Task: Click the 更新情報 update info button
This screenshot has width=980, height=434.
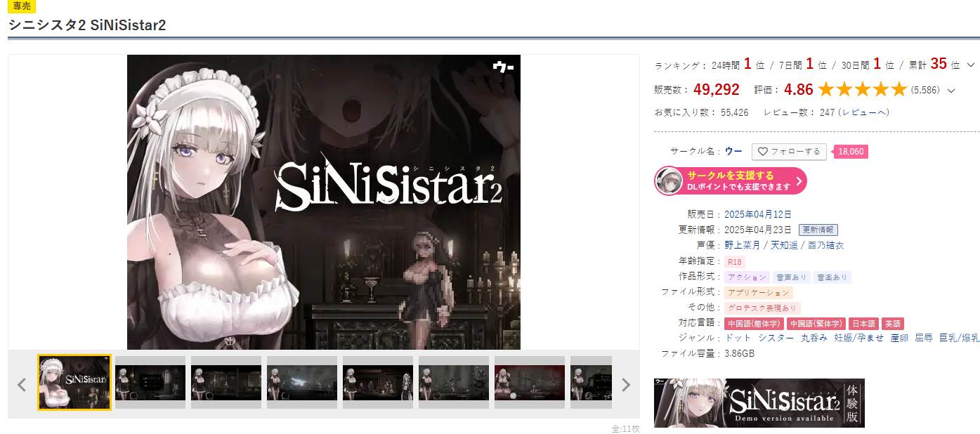Action: (818, 230)
